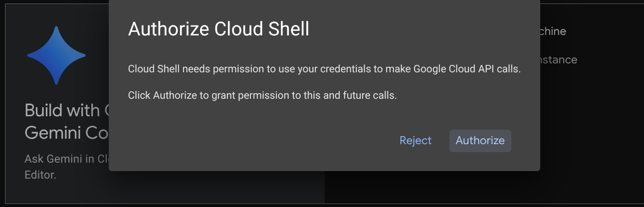The height and width of the screenshot is (207, 644).
Task: Click the "Editor." text under the description
Action: [40, 175]
